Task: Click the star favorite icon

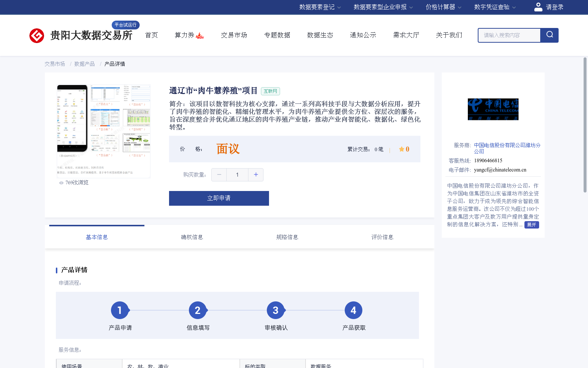Action: click(402, 149)
